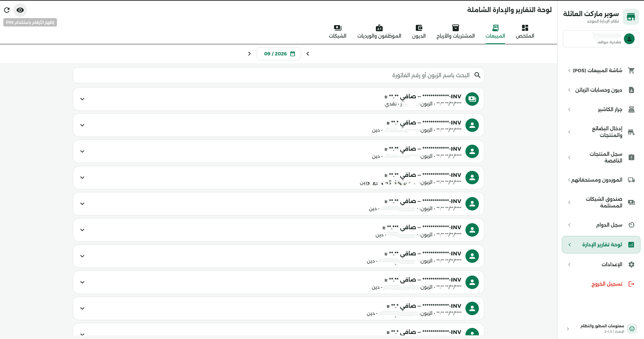644x339 pixels.
Task: Expand the sixth invoice row chevron
Action: tap(82, 230)
